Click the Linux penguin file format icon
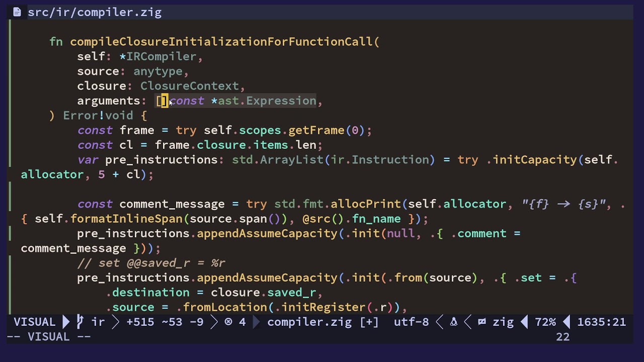Viewport: 644px width, 362px height. coord(453,322)
